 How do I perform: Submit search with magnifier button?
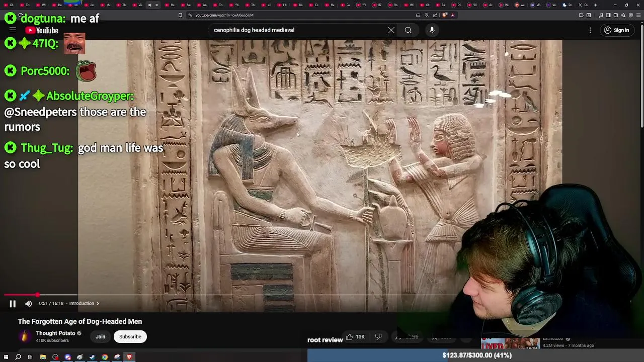(408, 30)
